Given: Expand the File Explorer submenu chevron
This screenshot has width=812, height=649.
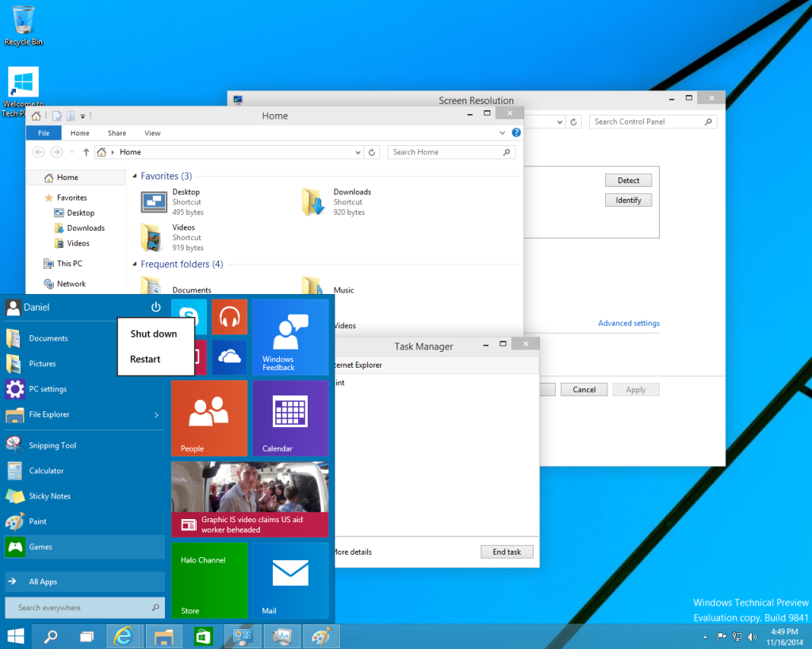Looking at the screenshot, I should 158,414.
